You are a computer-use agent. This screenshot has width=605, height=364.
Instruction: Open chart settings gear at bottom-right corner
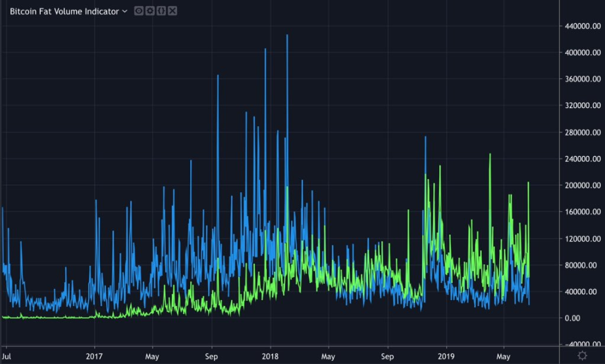(582, 355)
